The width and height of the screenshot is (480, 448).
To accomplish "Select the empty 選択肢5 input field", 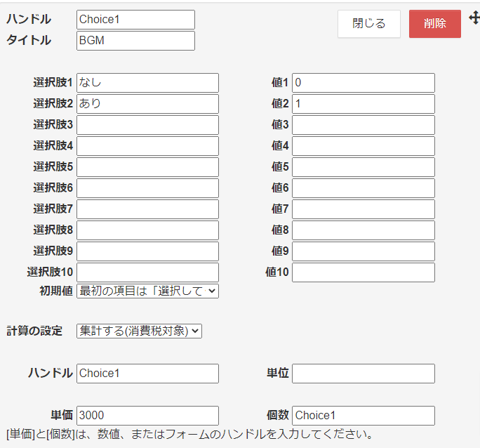I will [147, 167].
